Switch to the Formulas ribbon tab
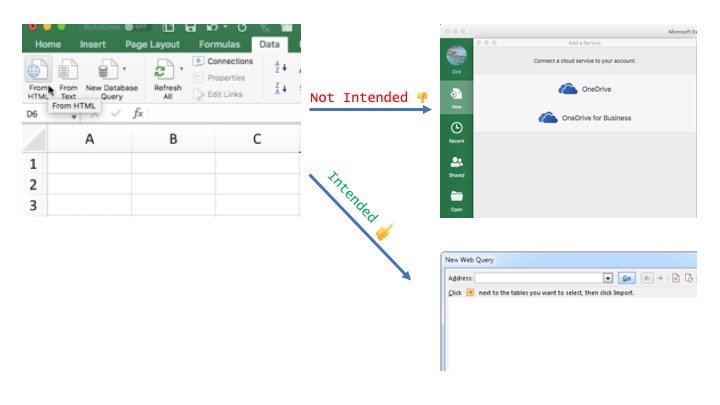 tap(219, 44)
